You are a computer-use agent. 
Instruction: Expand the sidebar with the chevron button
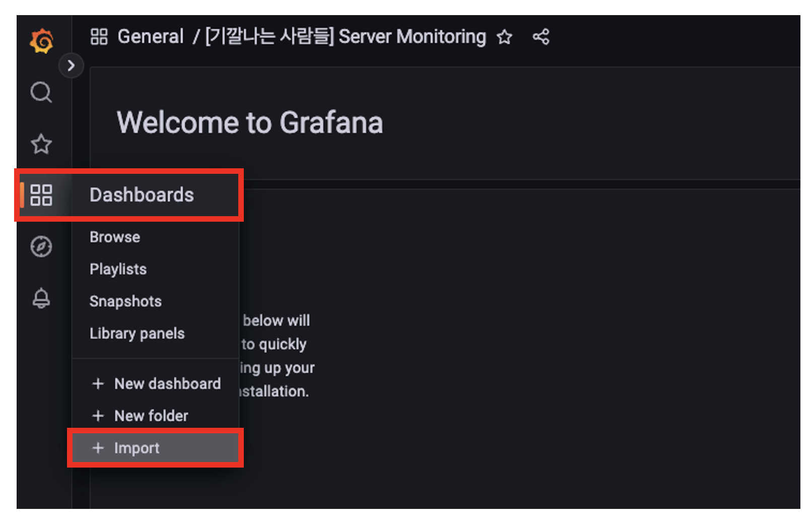[71, 66]
